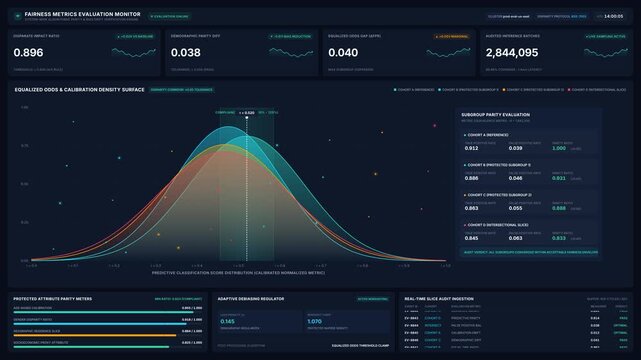Click the Age-Based Calibration parity meter bar
641x360 pixels.
[x=108, y=312]
